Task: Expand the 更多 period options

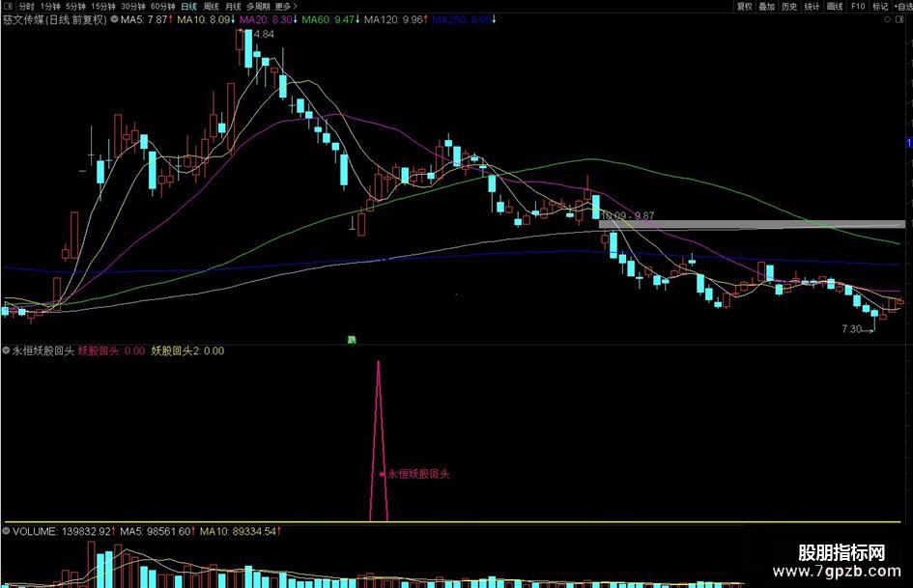Action: [x=285, y=7]
